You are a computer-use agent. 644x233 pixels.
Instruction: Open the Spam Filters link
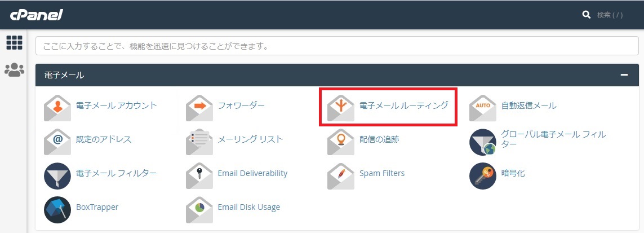point(382,173)
